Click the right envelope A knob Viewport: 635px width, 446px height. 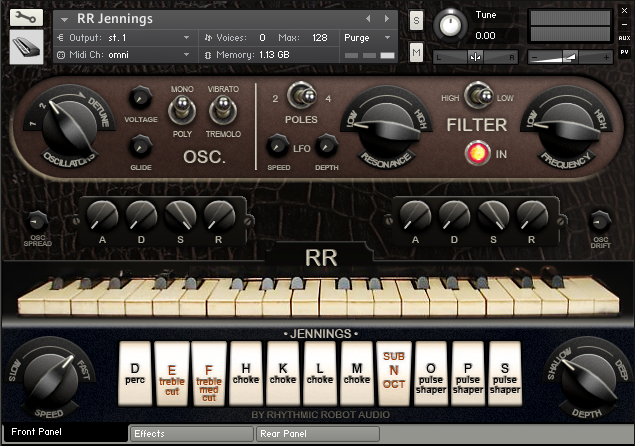[415, 216]
